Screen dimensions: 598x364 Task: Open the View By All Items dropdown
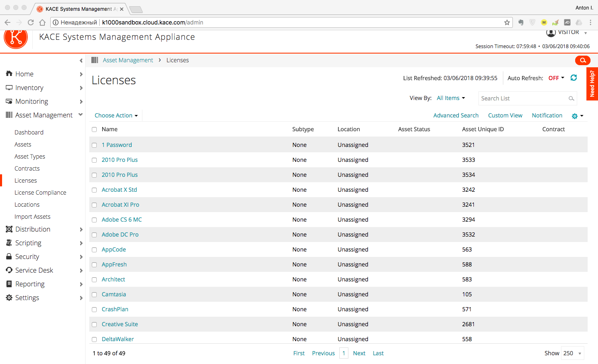(x=451, y=98)
